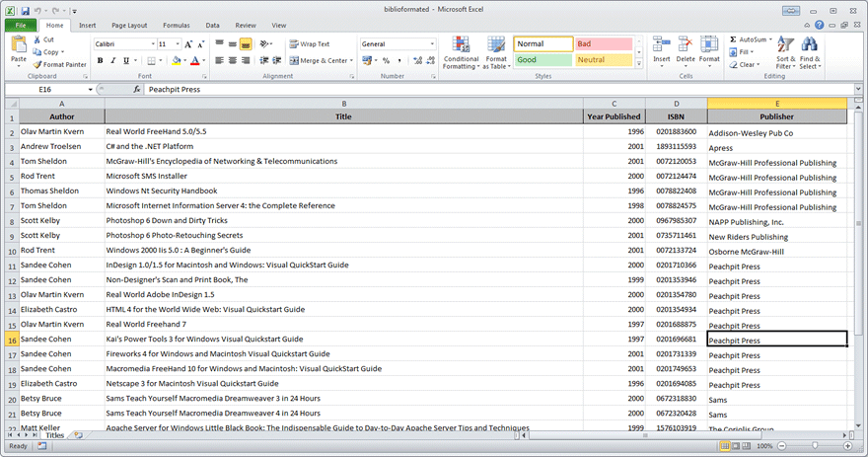Switch to the Review tab
868x457 pixels.
(246, 25)
